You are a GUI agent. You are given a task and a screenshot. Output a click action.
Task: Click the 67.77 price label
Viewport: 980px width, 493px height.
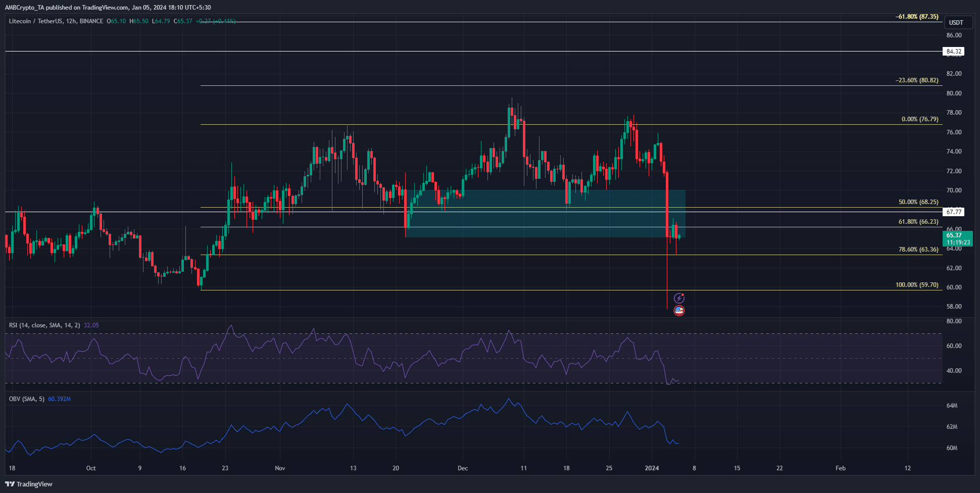click(x=954, y=212)
